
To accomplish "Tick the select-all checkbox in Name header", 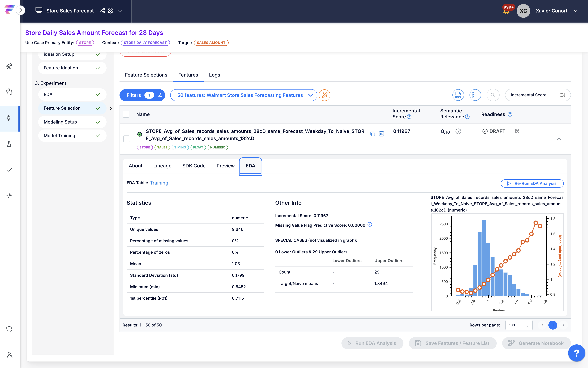I will (126, 114).
